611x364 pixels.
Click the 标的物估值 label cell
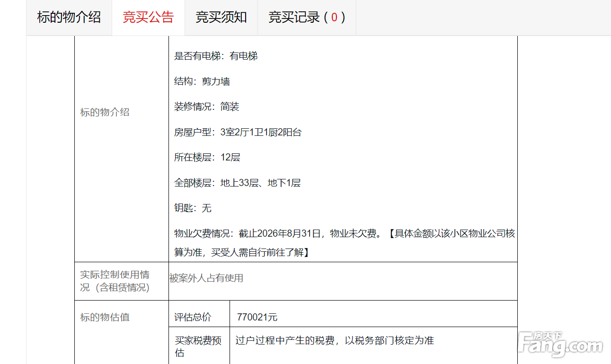122,332
